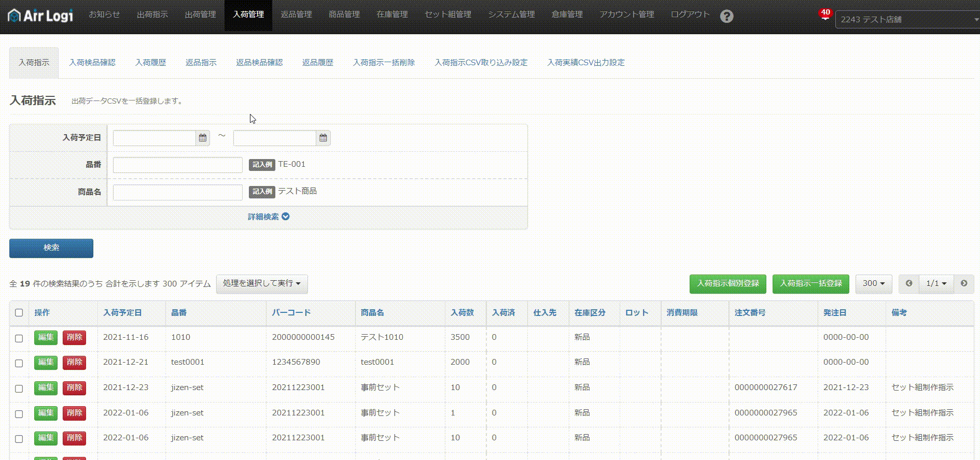
Task: Open the 処理を選択して実行 dropdown
Action: [x=262, y=283]
